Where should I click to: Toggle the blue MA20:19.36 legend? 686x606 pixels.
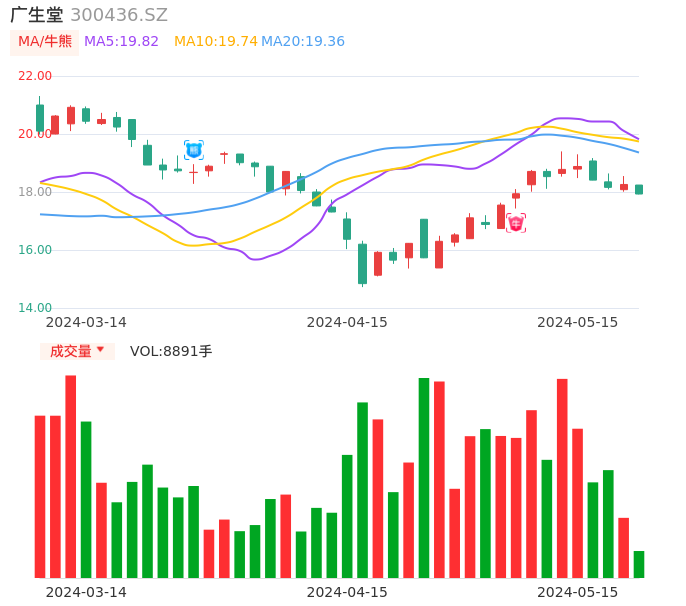pyautogui.click(x=302, y=42)
